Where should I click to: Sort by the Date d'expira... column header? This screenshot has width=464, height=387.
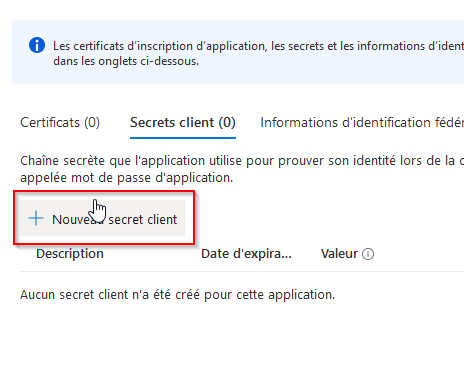(246, 254)
